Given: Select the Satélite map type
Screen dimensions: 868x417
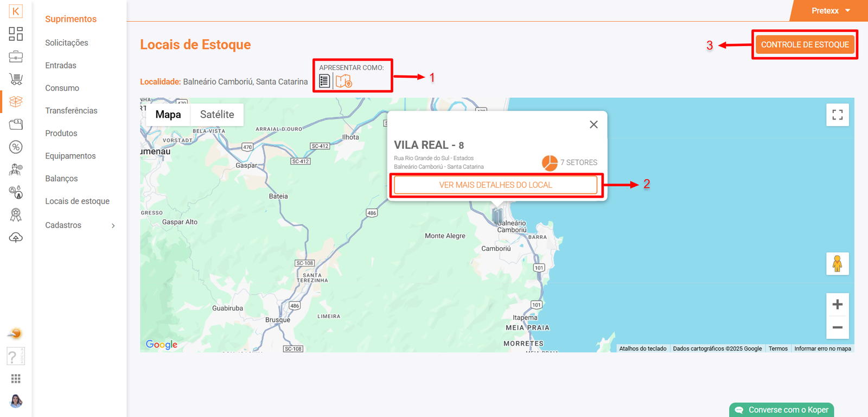Looking at the screenshot, I should (x=217, y=115).
